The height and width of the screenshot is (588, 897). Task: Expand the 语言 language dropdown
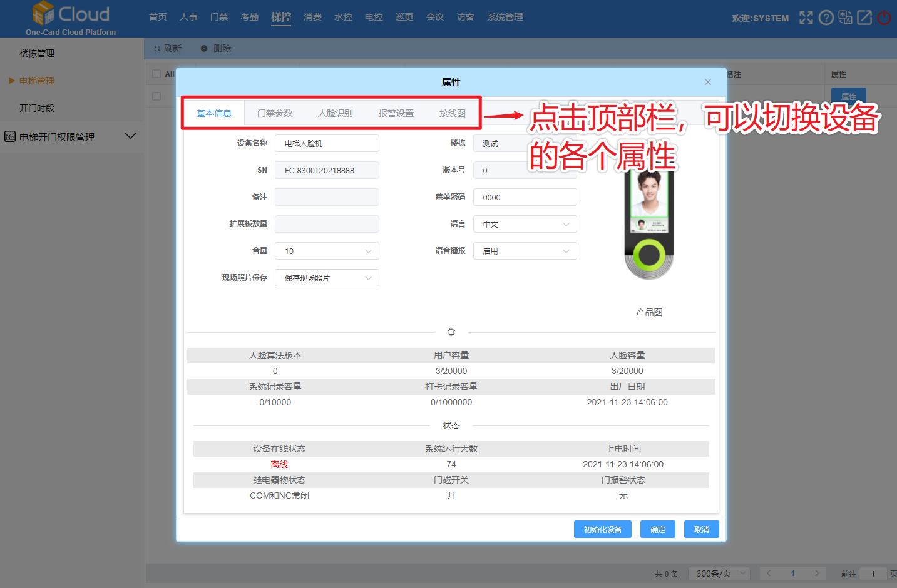pyautogui.click(x=525, y=224)
